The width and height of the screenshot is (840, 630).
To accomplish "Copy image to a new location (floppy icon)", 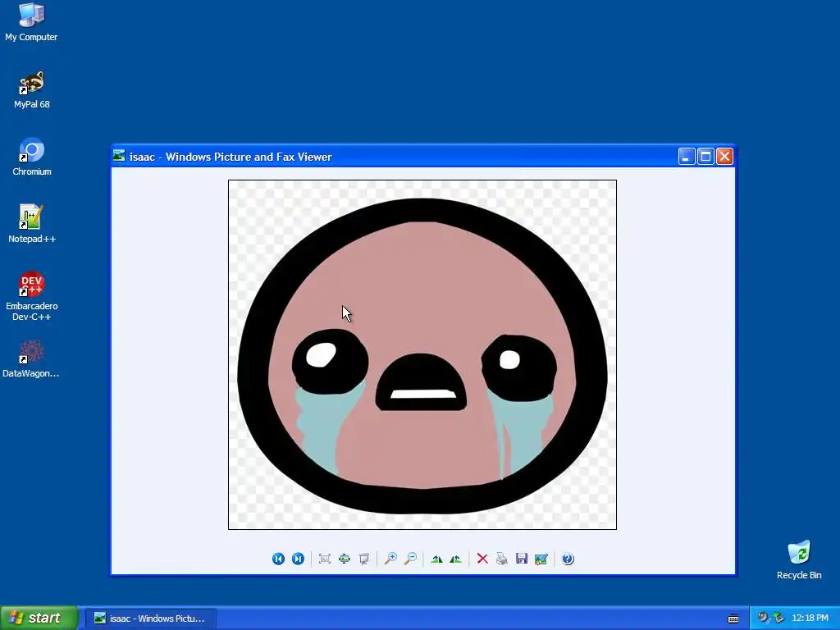I will 521,559.
